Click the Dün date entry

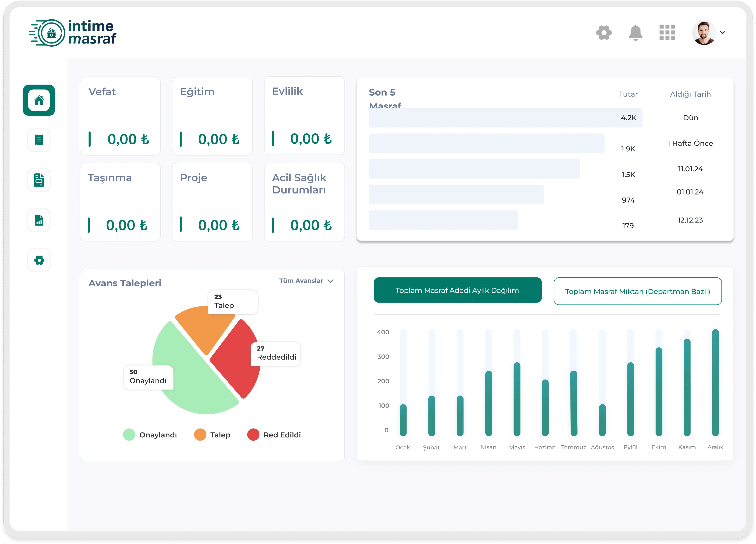tap(690, 118)
